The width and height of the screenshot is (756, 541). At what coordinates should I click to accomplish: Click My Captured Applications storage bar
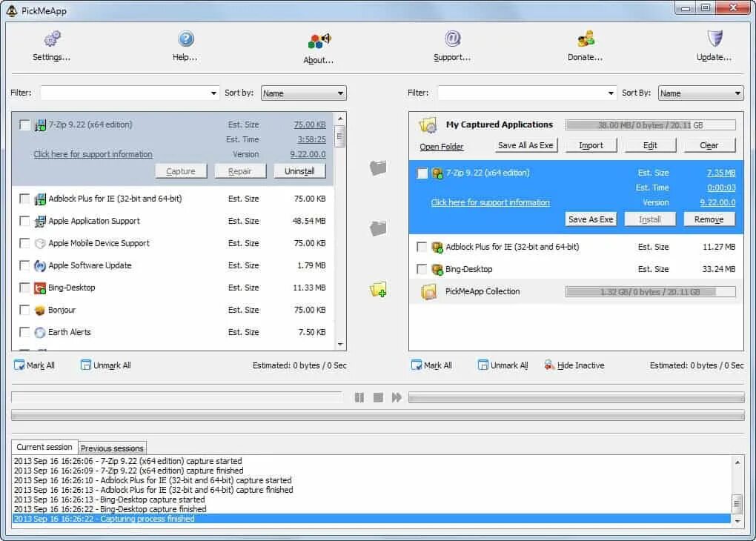click(x=651, y=125)
